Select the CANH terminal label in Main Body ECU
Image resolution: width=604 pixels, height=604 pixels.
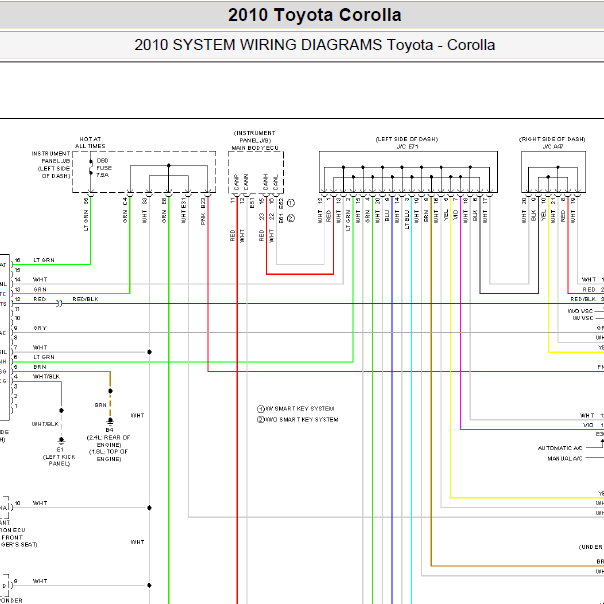[x=266, y=182]
